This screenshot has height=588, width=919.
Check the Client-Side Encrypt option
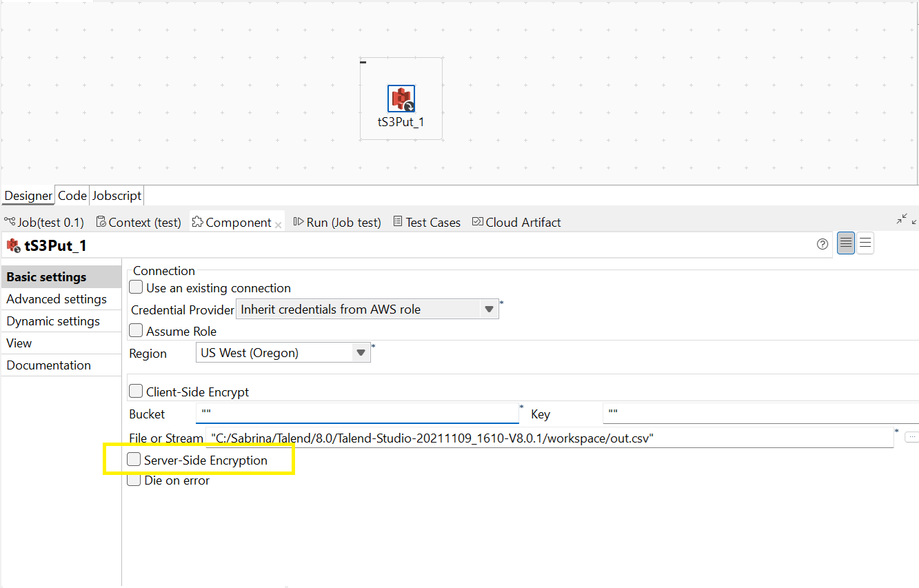136,390
